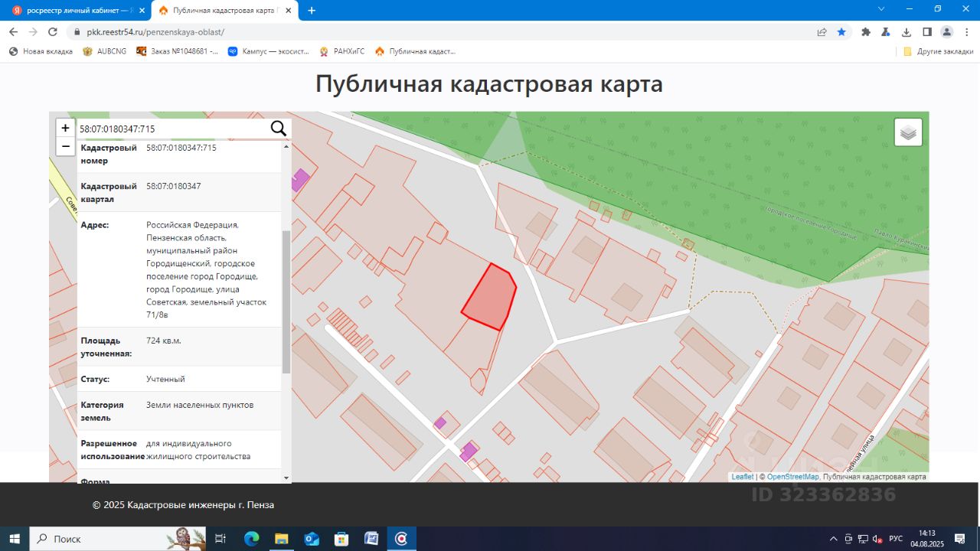Open Публичная кадаст... bookmark
Image resolution: width=980 pixels, height=551 pixels.
coord(415,51)
